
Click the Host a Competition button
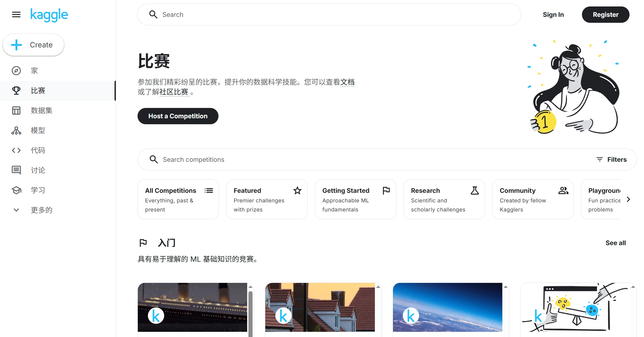178,116
